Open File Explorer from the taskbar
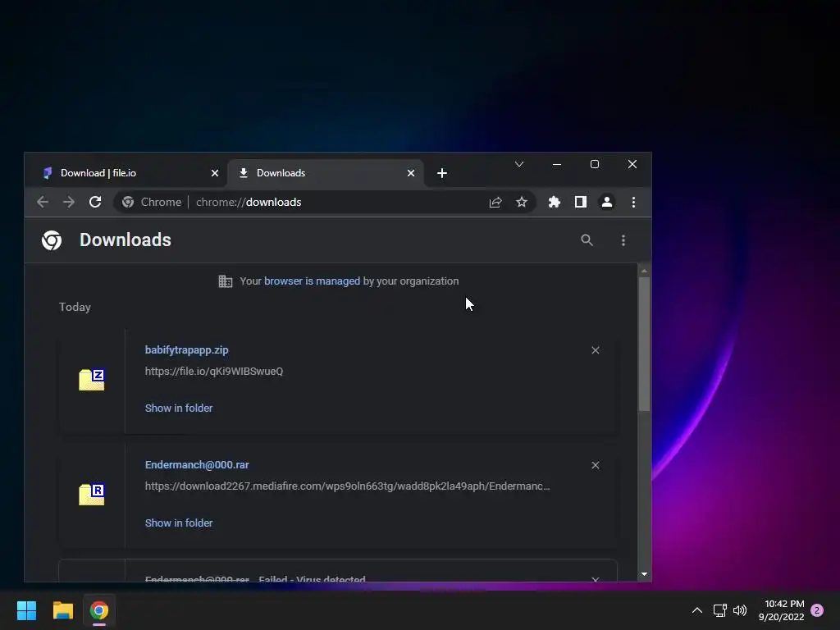This screenshot has width=840, height=630. pyautogui.click(x=62, y=610)
